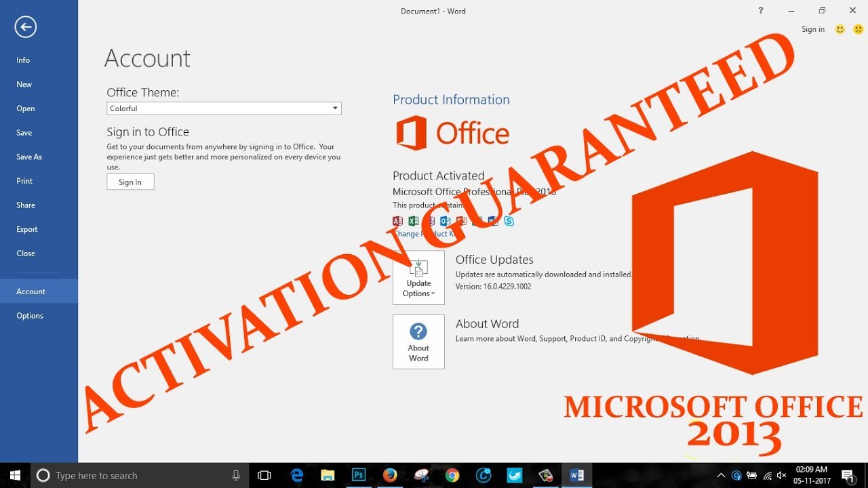868x488 pixels.
Task: Click the Product Information heading
Action: tap(451, 100)
